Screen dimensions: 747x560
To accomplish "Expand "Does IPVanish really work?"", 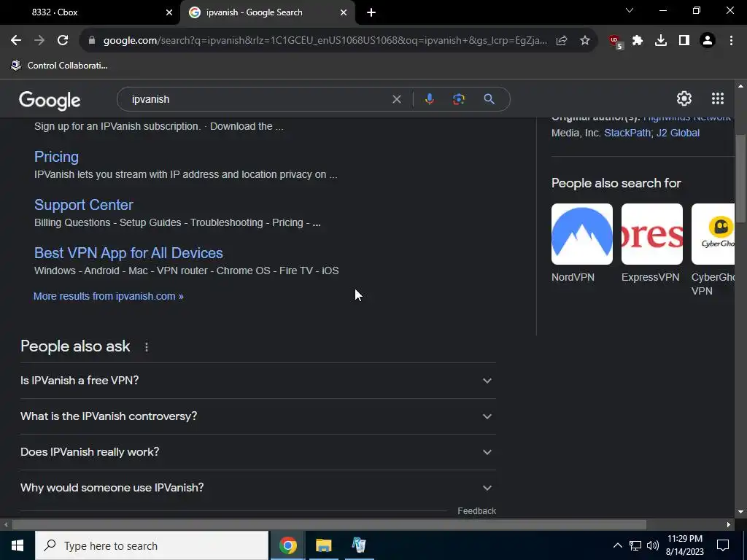I will point(258,452).
